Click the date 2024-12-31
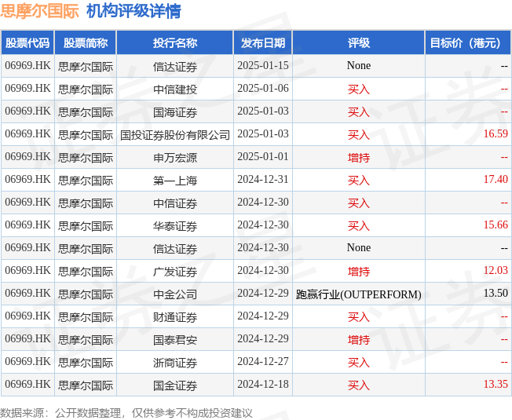This screenshot has height=420, width=512. click(x=263, y=180)
